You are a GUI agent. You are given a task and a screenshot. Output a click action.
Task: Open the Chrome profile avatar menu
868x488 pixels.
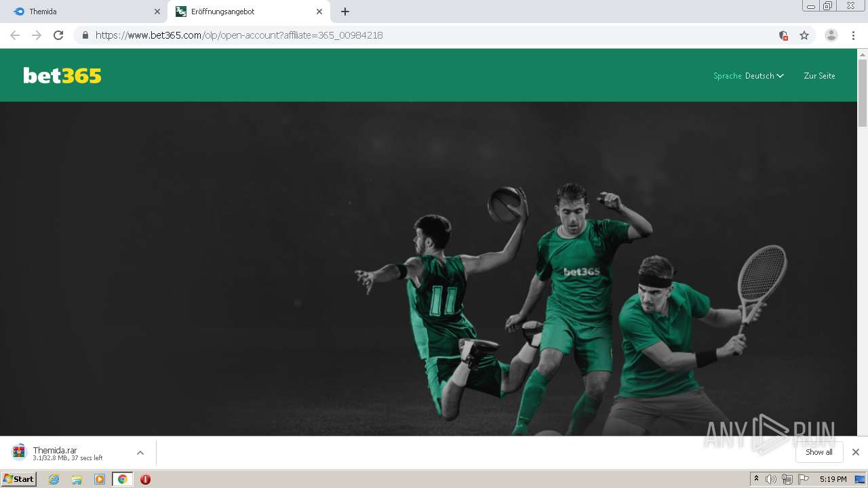[831, 35]
